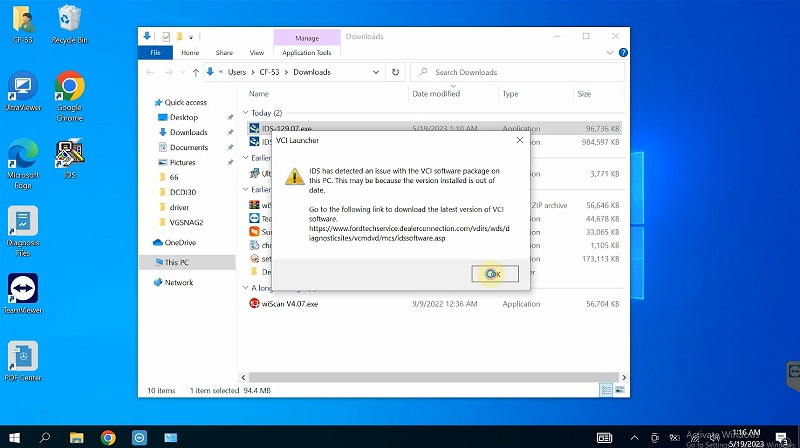The width and height of the screenshot is (800, 448).
Task: Open the Recycle Bin icon
Action: click(69, 20)
